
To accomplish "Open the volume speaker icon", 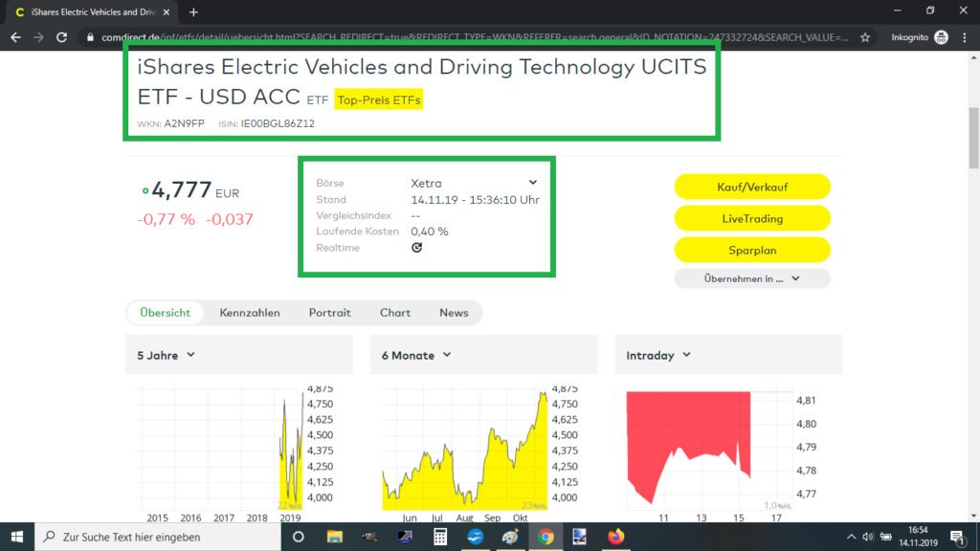I will (x=867, y=537).
